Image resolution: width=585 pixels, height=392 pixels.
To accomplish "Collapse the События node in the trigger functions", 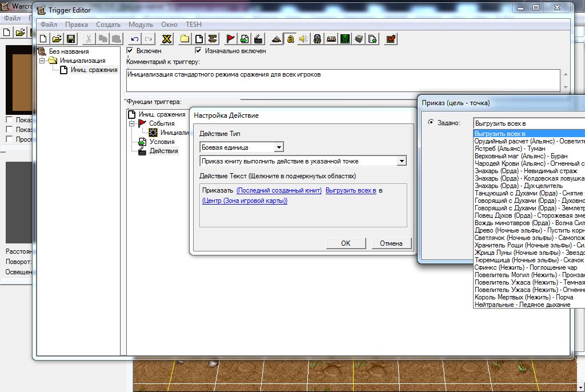I will click(132, 123).
